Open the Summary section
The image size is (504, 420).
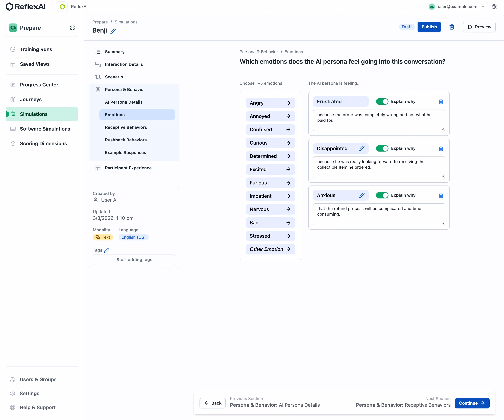coord(134,52)
